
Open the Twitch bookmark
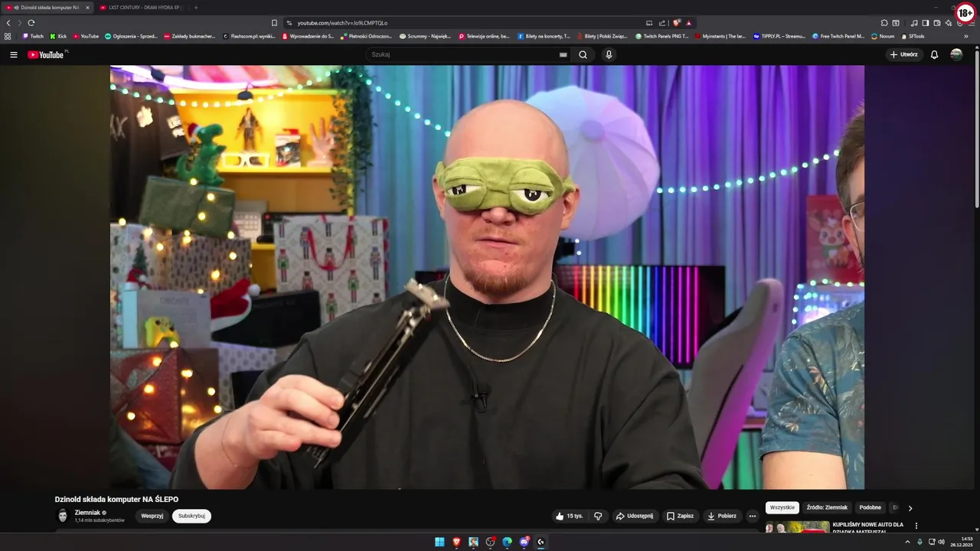(33, 36)
